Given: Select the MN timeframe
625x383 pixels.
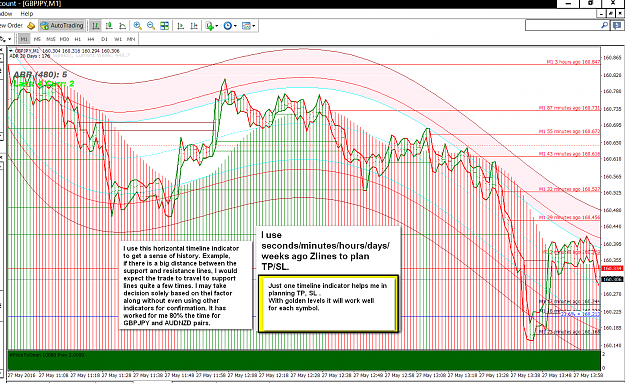Looking at the screenshot, I should point(131,39).
